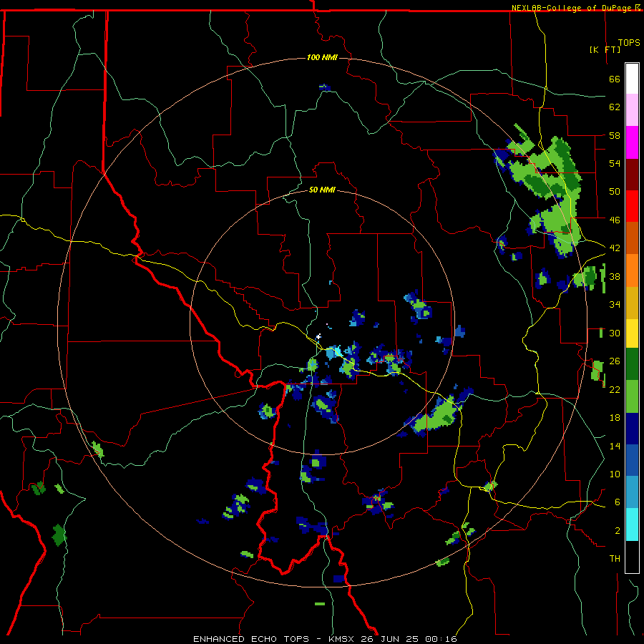This screenshot has height=644, width=644.
Task: Click the 'ENHANCED ECHO TOPS' product title
Action: click(251, 639)
